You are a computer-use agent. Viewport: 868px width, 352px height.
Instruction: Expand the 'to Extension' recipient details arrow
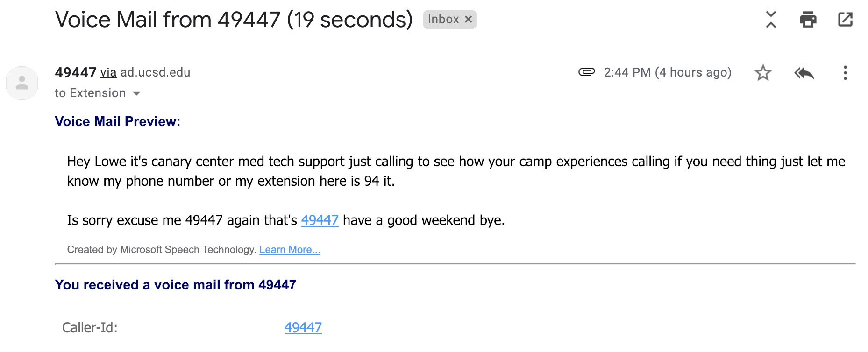137,93
